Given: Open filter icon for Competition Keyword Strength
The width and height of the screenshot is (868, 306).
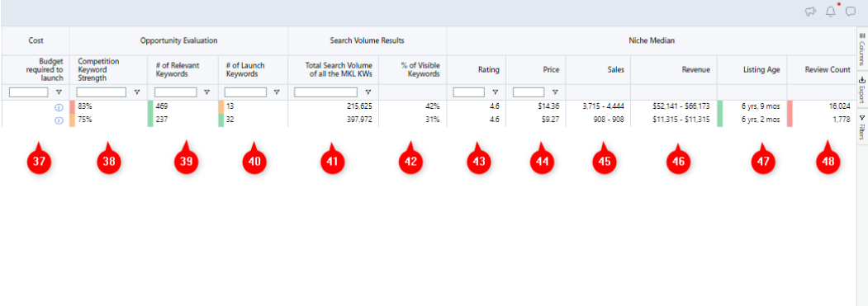Looking at the screenshot, I should pos(137,92).
